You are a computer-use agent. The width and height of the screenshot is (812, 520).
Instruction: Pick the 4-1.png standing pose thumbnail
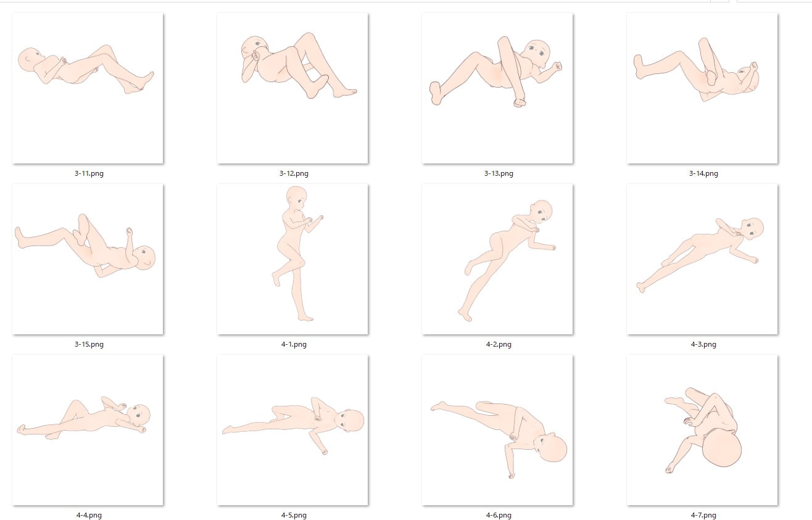pos(292,259)
